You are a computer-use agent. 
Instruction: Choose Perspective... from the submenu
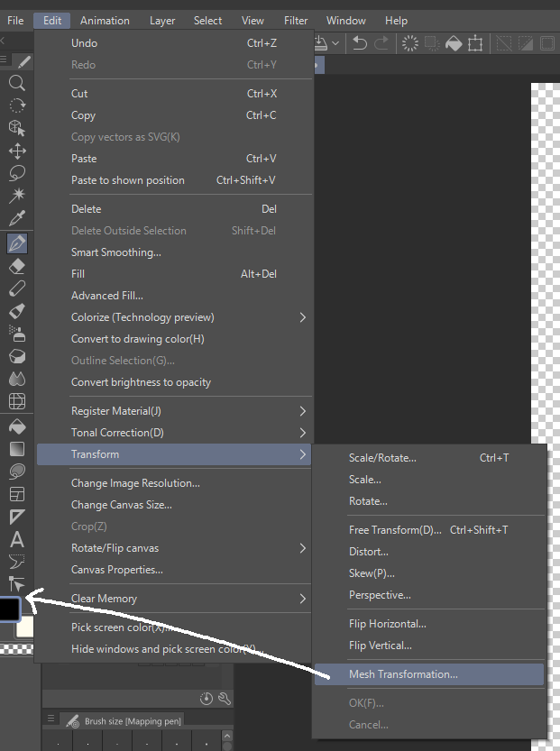pyautogui.click(x=428, y=595)
